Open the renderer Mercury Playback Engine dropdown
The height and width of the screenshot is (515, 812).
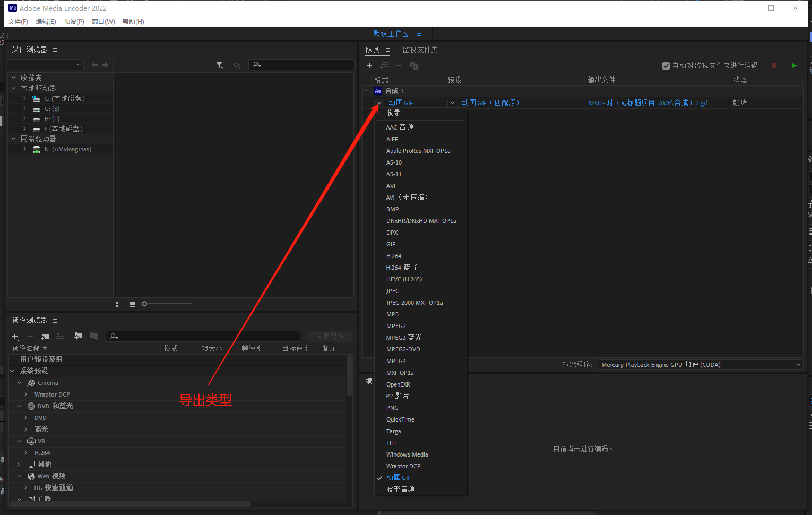[x=700, y=365]
